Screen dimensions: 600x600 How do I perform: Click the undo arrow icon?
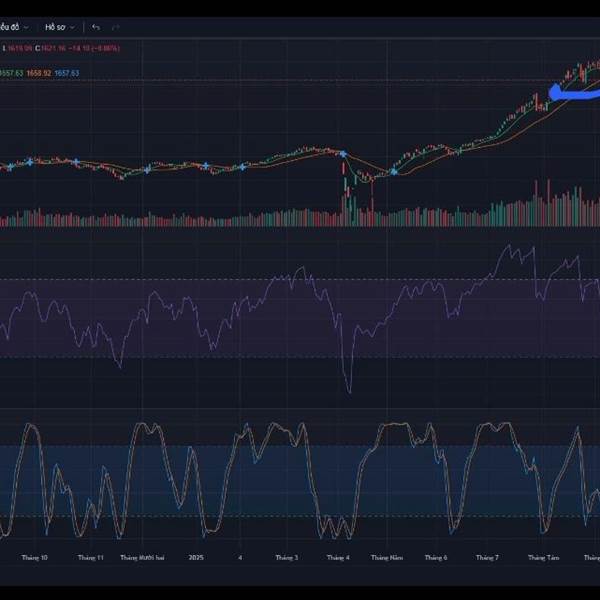point(96,27)
